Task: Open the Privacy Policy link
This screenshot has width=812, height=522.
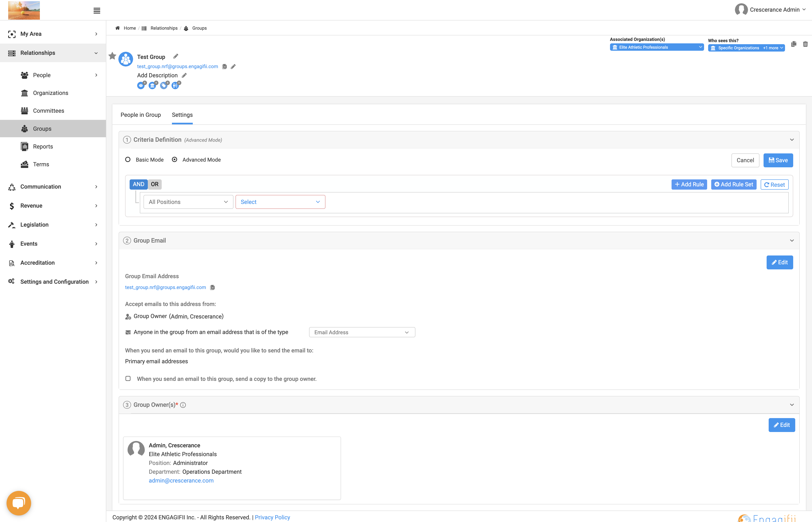Action: tap(272, 517)
